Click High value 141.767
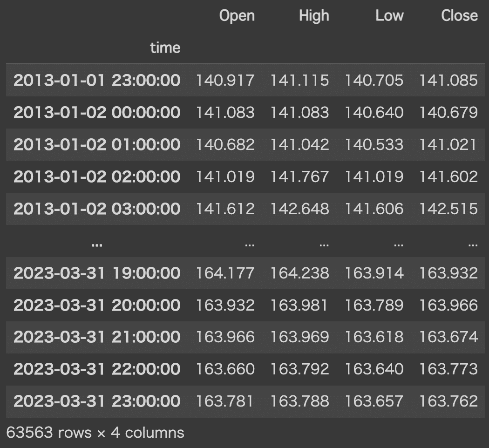 (x=299, y=176)
